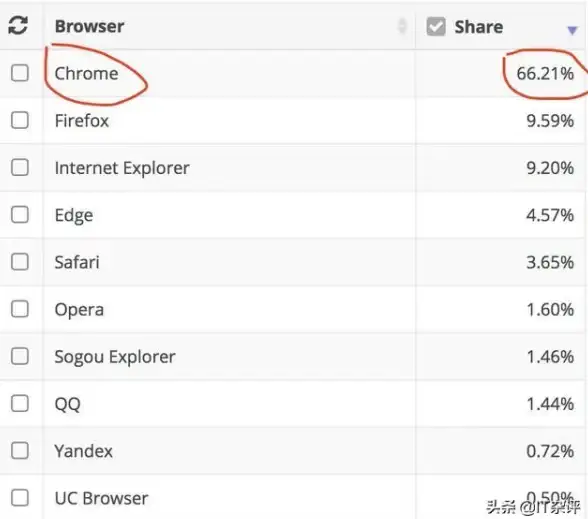The image size is (588, 519).
Task: Select the QQ row checkbox
Action: pos(20,404)
